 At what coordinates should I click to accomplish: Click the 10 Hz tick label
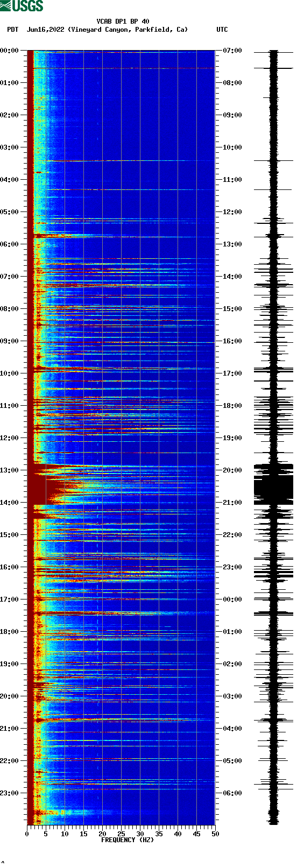[65, 834]
